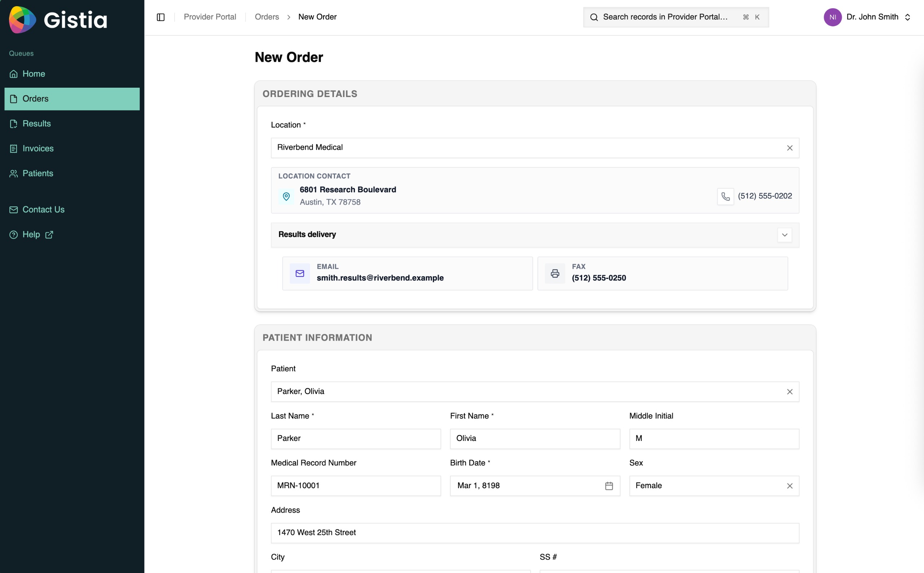
Task: Collapse the Results delivery chevron
Action: click(785, 235)
